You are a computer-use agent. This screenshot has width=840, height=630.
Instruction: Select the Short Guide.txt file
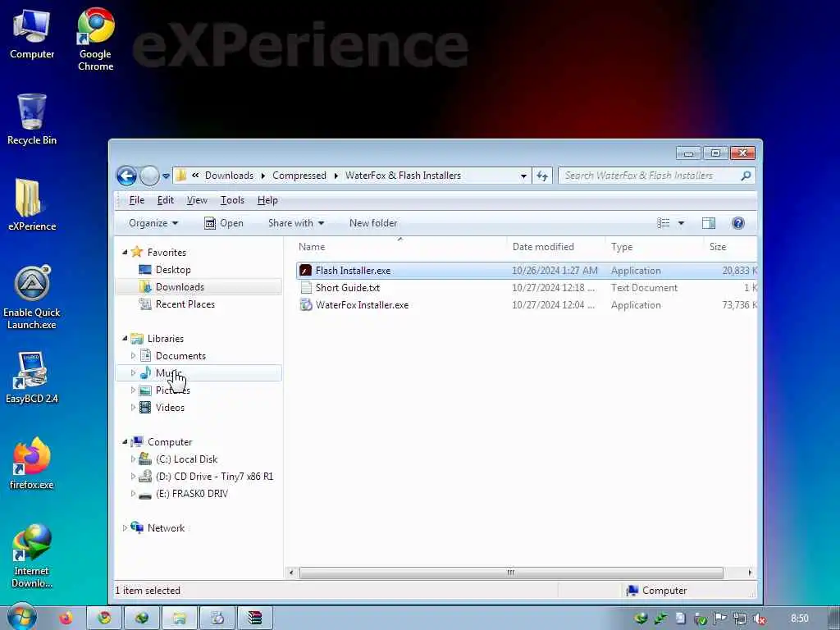(527, 288)
